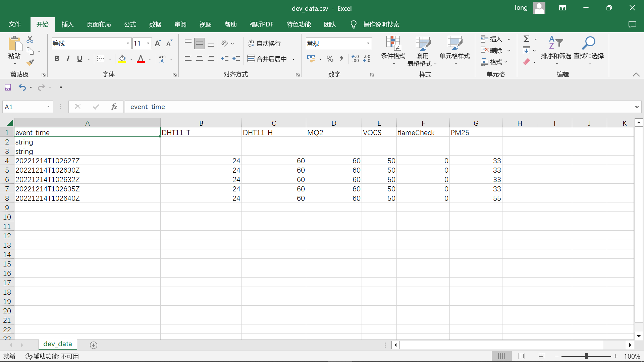Click the percent style icon

click(x=330, y=59)
